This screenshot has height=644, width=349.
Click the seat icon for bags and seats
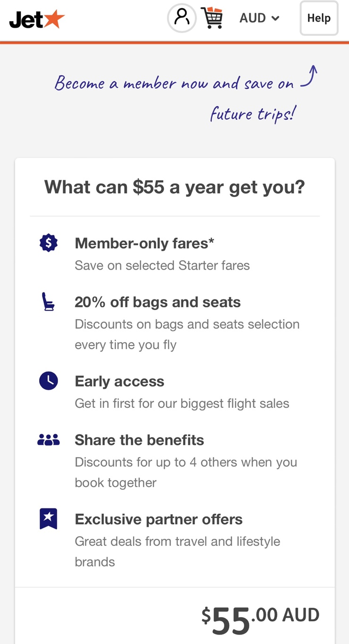(49, 302)
